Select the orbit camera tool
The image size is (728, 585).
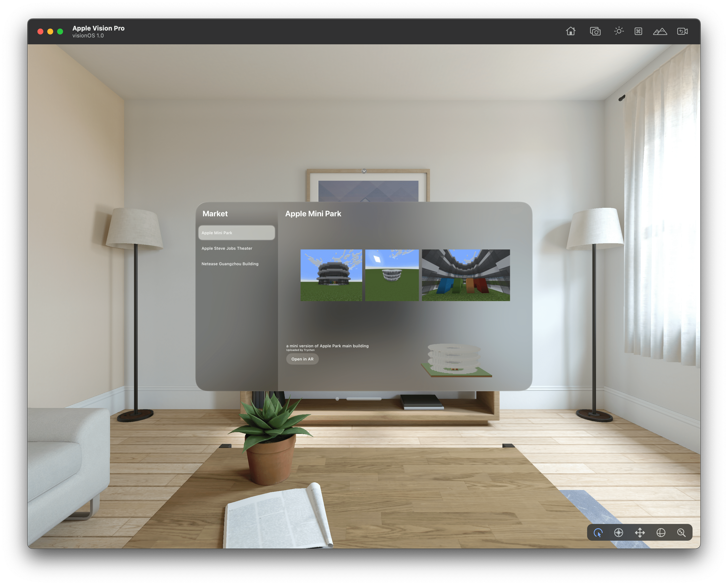pyautogui.click(x=661, y=533)
